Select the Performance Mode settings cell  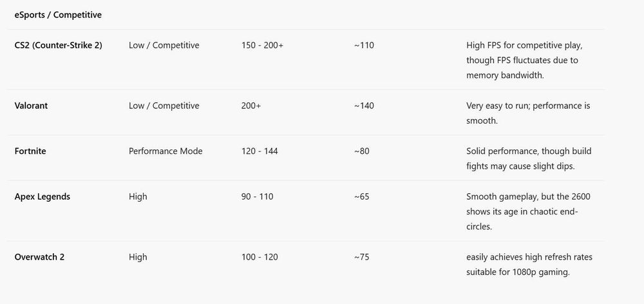tap(166, 151)
